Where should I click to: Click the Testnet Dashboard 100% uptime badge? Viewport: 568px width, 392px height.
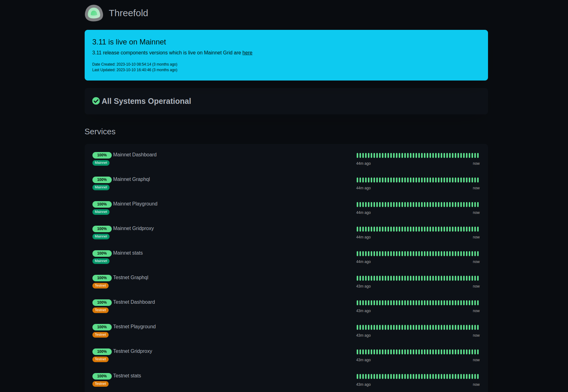coord(102,302)
